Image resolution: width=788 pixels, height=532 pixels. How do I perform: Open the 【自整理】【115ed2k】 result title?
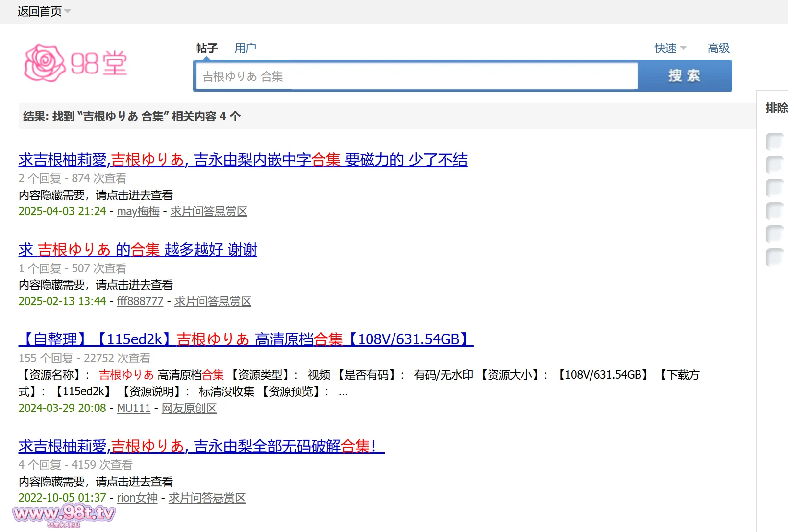pos(246,339)
